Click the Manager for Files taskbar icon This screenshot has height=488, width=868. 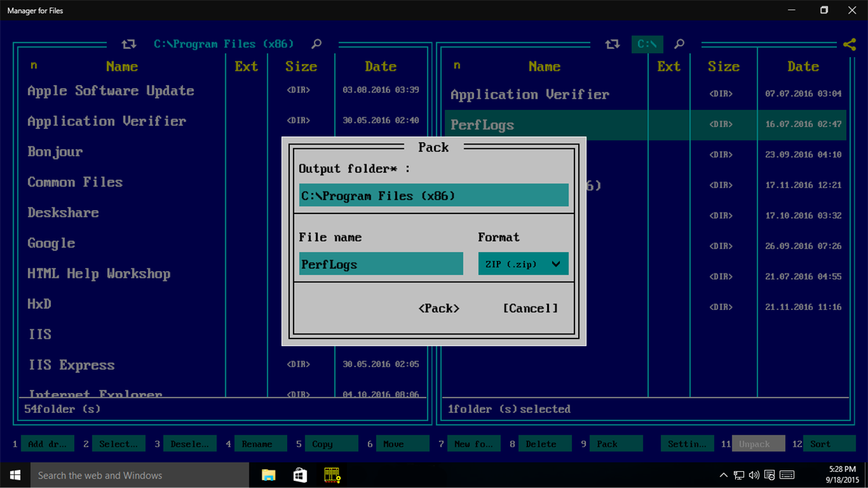pyautogui.click(x=332, y=476)
